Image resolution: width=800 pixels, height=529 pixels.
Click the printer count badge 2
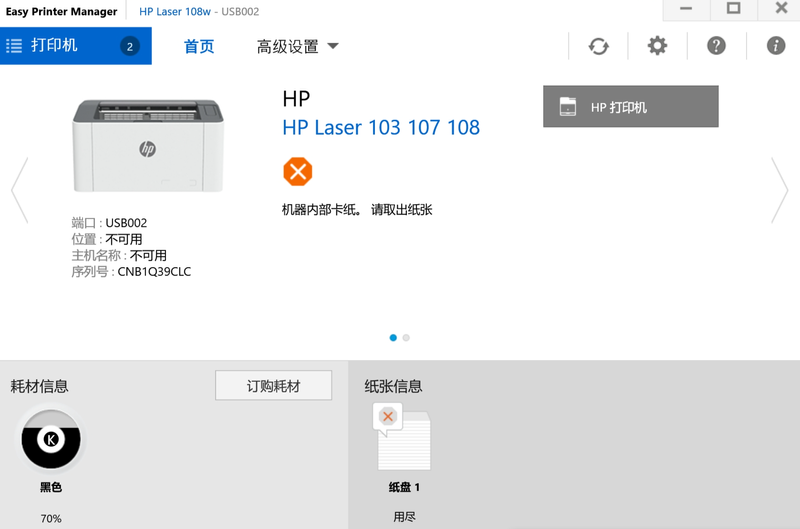[x=129, y=46]
